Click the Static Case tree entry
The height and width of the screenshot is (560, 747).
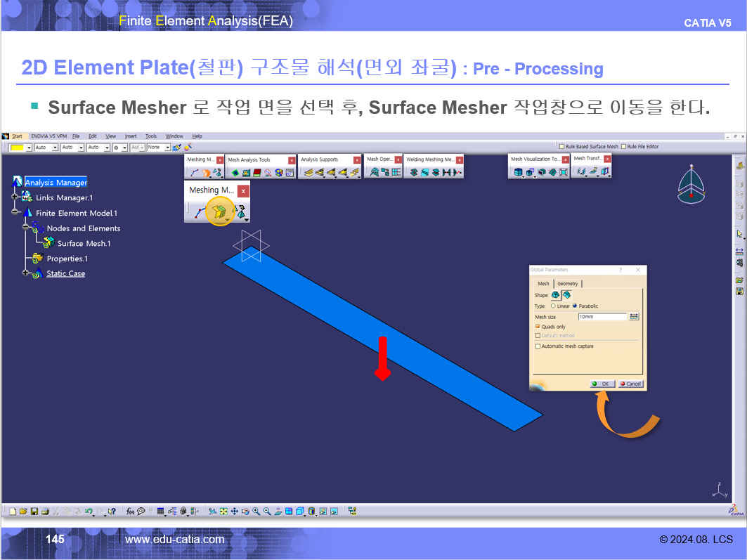(x=66, y=273)
